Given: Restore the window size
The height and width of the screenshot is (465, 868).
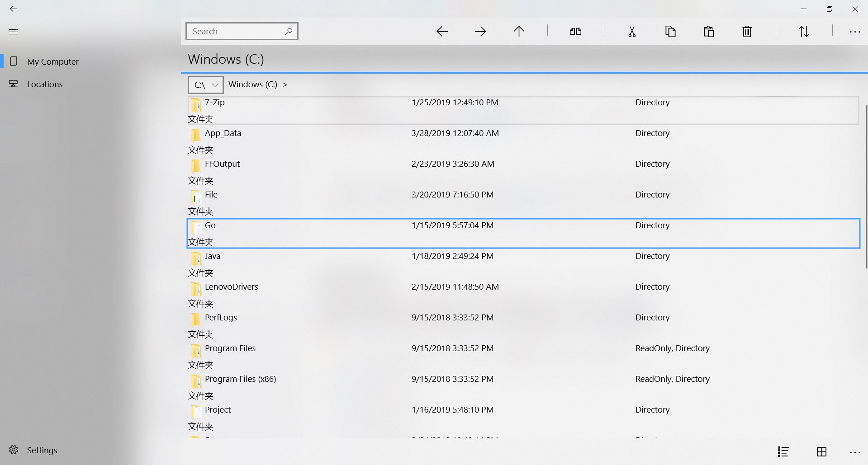Looking at the screenshot, I should coord(829,9).
